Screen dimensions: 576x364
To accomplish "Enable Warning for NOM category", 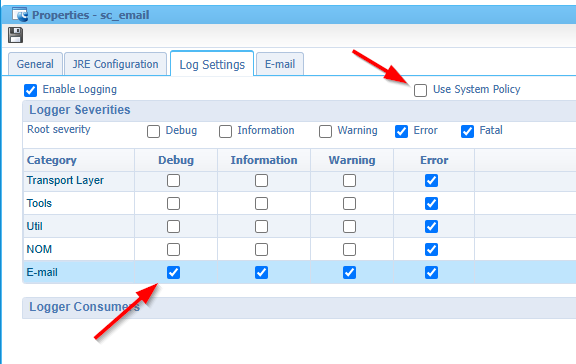I will pyautogui.click(x=349, y=249).
